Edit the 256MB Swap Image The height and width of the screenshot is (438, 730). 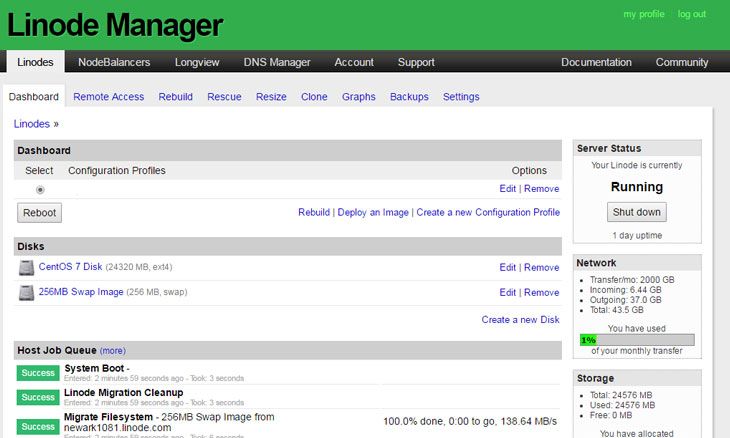(x=507, y=292)
